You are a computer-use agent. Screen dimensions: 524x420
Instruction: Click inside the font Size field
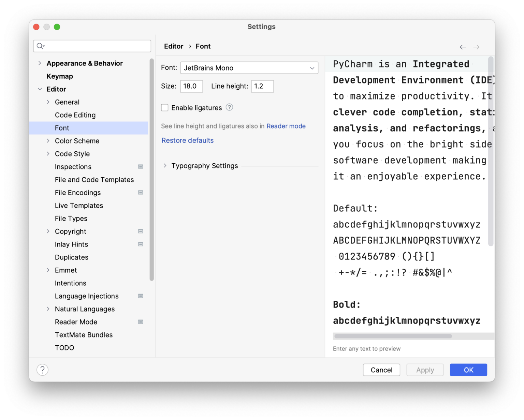click(x=191, y=86)
